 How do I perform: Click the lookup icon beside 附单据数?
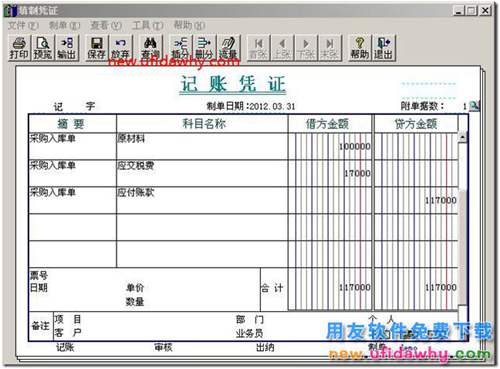[x=474, y=106]
